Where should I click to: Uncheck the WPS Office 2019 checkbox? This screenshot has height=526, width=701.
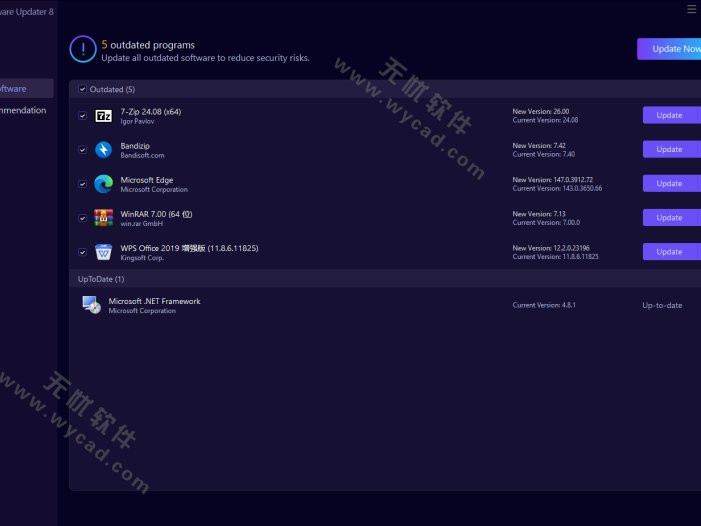(x=83, y=252)
